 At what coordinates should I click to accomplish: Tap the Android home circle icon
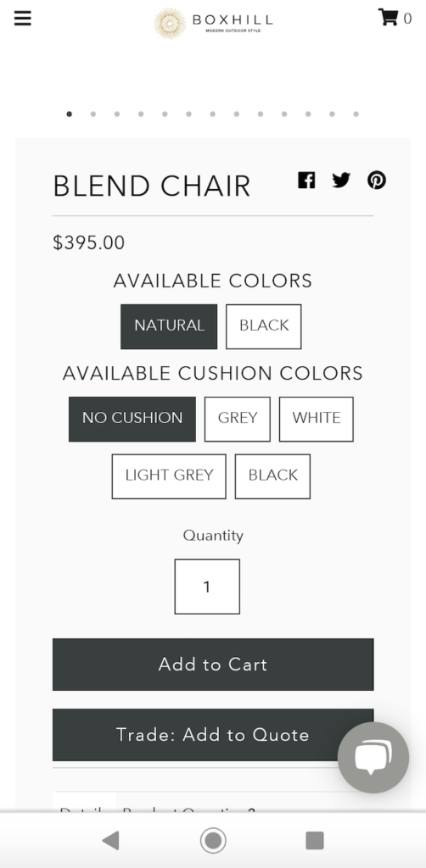pos(213,840)
